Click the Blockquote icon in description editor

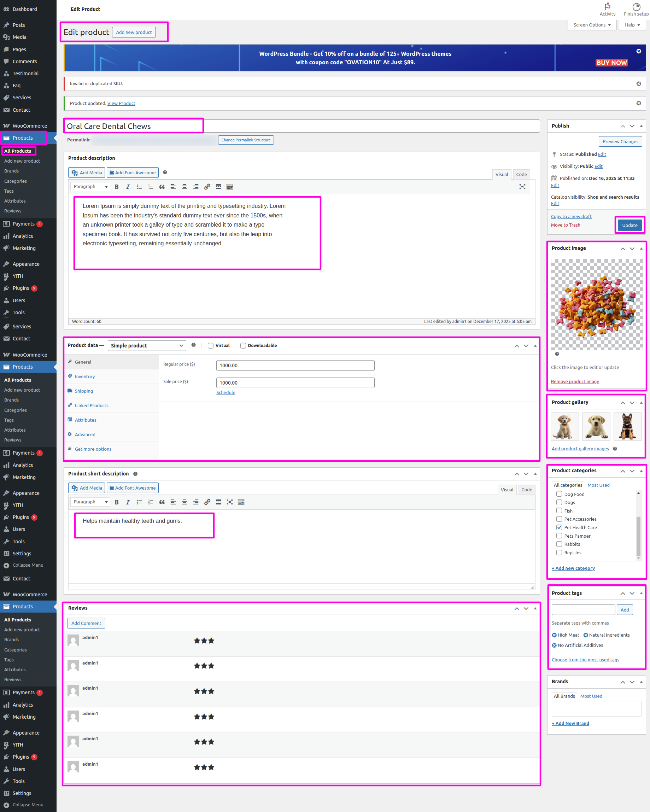pyautogui.click(x=162, y=187)
